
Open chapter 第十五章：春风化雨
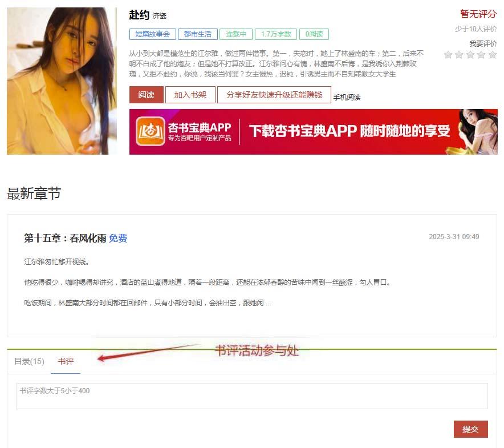(x=65, y=238)
